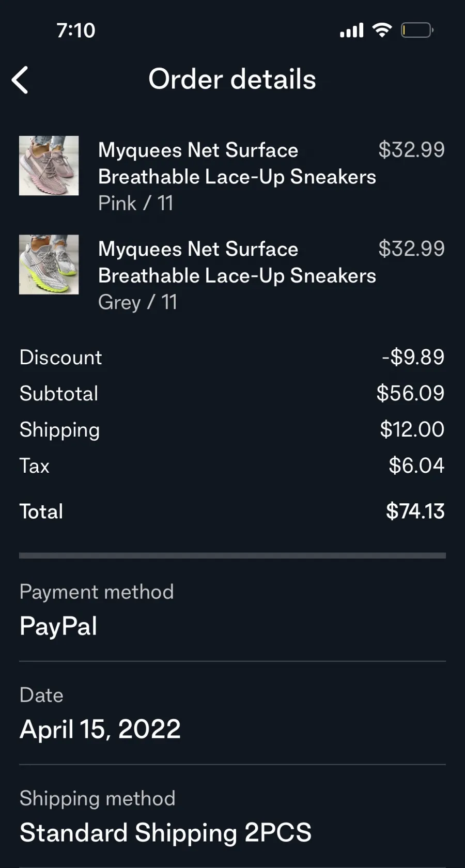Viewport: 465px width, 868px height.
Task: Select the Grey / 11 sneakers title
Action: pos(237,262)
